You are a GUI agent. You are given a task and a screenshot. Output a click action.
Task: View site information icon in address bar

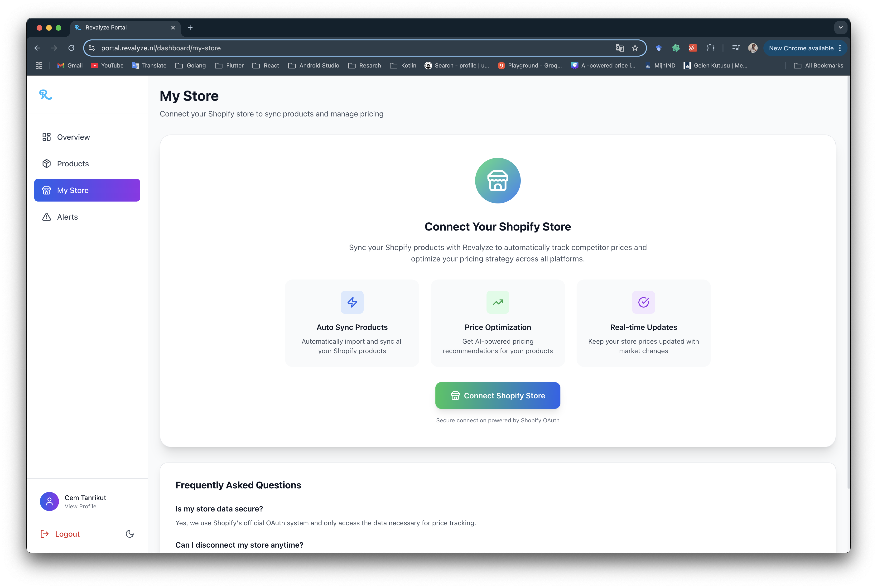point(92,48)
